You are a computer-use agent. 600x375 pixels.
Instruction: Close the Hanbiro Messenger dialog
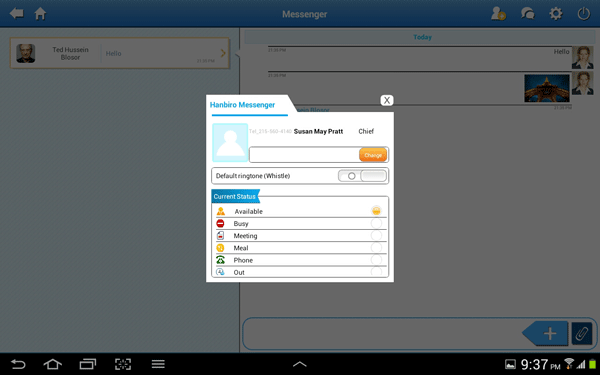(387, 100)
